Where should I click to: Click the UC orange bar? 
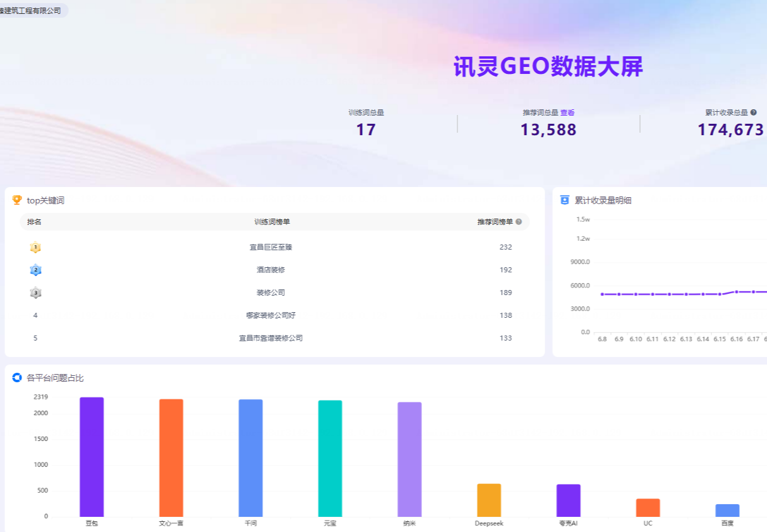[x=648, y=508]
